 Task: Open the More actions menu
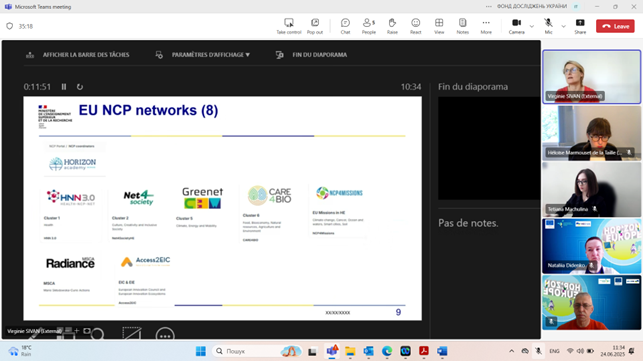click(x=486, y=26)
